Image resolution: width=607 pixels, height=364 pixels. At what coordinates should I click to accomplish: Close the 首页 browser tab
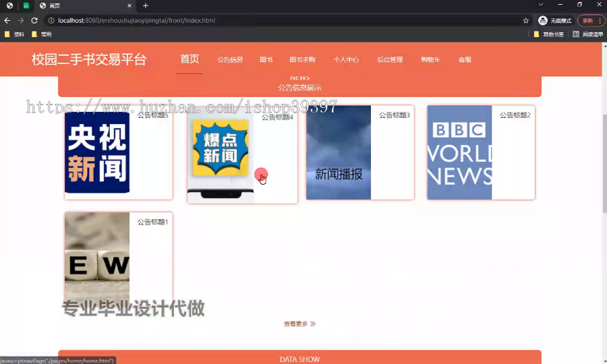click(x=129, y=5)
